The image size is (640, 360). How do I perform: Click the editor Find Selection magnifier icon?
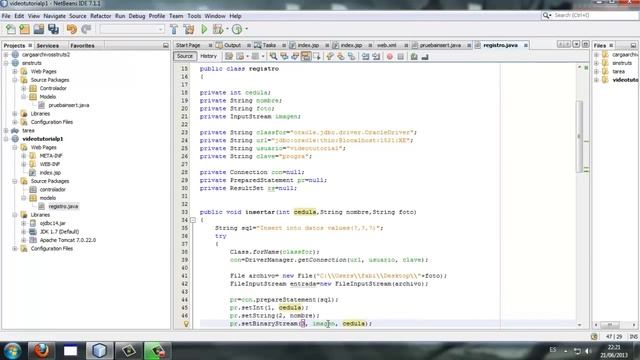click(x=273, y=56)
